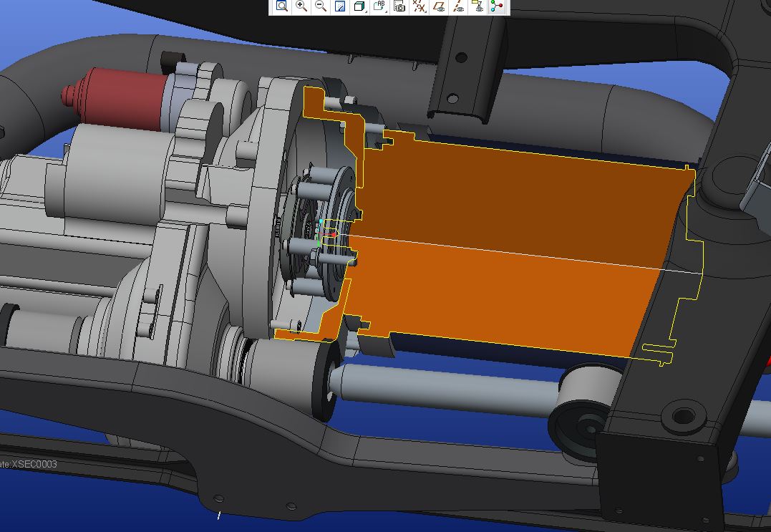The width and height of the screenshot is (771, 532).
Task: Toggle datum point display visibility
Action: click(418, 7)
